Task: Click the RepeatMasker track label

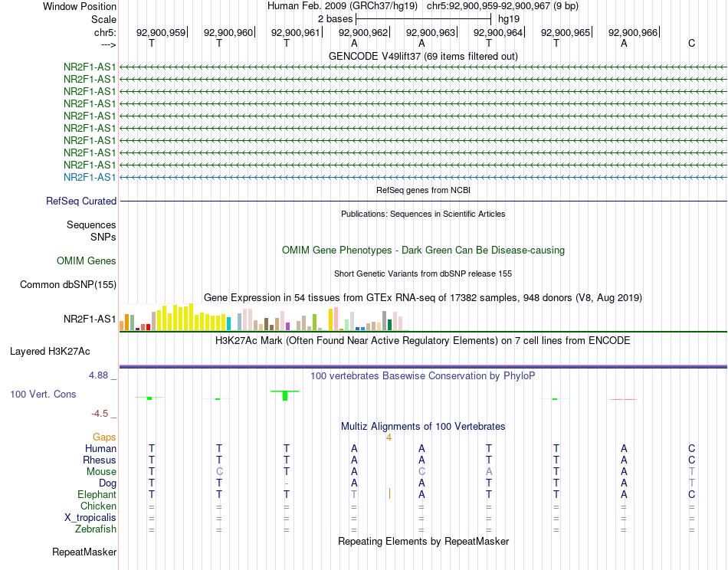Action: pos(84,552)
